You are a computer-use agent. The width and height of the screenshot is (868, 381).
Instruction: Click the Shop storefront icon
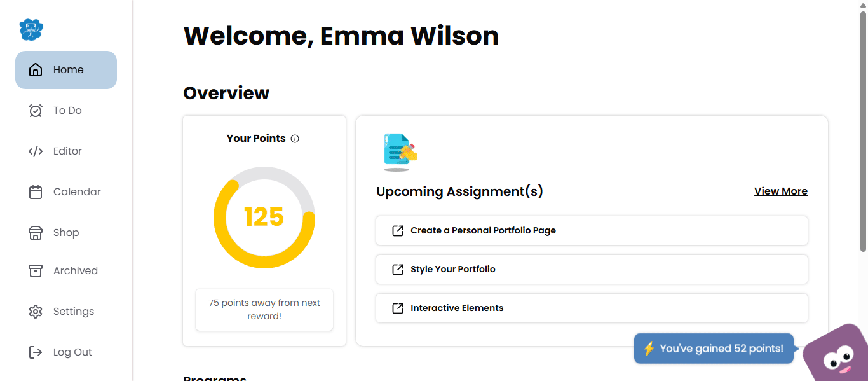click(x=36, y=233)
